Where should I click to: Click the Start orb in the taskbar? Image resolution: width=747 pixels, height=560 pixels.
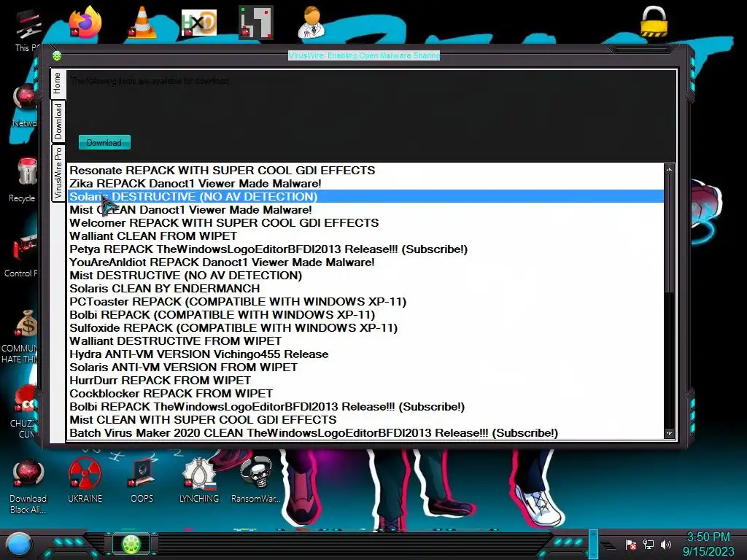pos(20,545)
